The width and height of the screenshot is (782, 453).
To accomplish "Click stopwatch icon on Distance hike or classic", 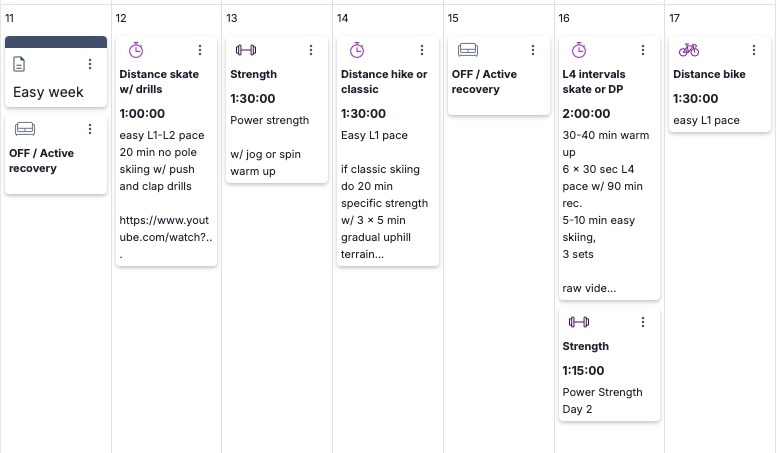I will click(357, 50).
